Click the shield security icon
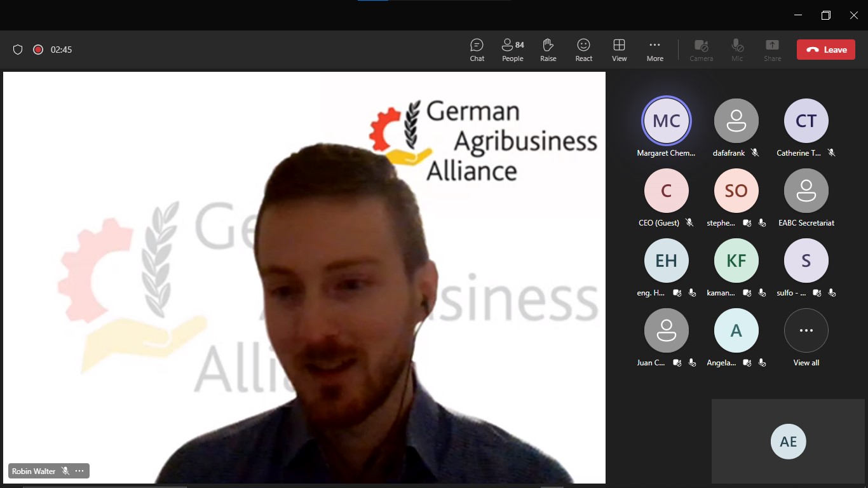This screenshot has width=868, height=488. 18,50
